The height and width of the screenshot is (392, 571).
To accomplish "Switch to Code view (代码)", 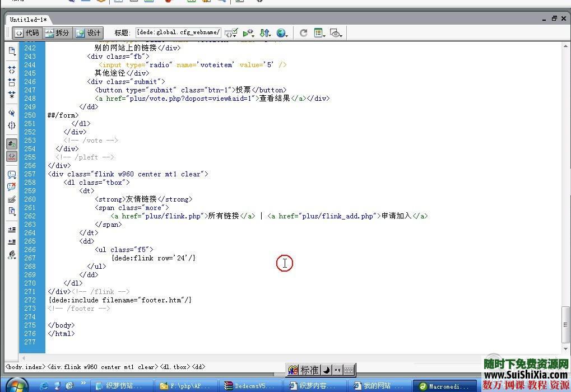I will (27, 33).
